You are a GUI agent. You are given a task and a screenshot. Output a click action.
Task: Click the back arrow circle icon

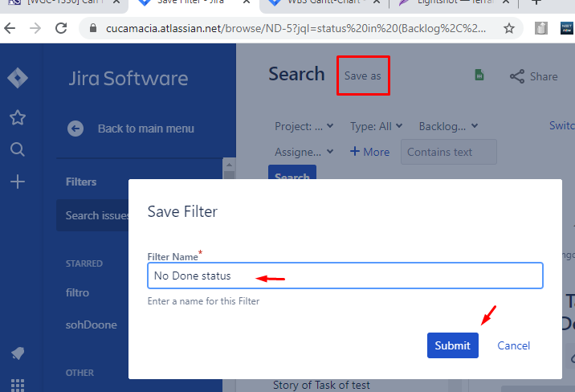(75, 129)
